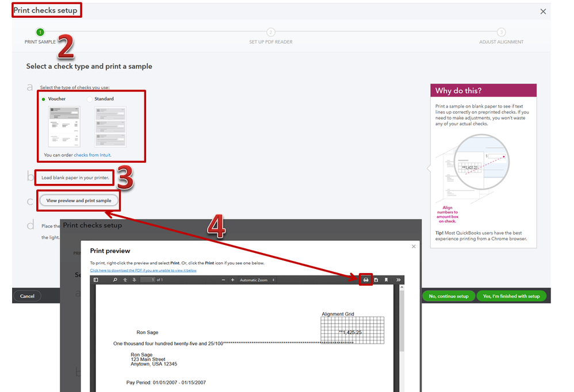The width and height of the screenshot is (574, 392).
Task: Go to step 2 Set Up PDF Reader
Action: 270,32
